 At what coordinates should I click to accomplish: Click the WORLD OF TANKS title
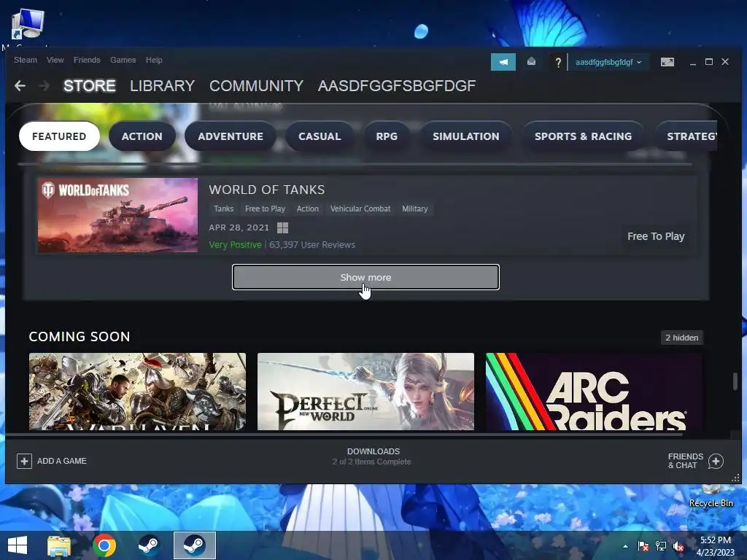tap(267, 190)
